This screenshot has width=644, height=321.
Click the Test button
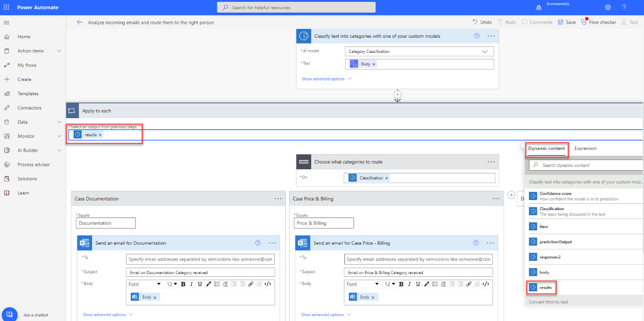pyautogui.click(x=630, y=22)
